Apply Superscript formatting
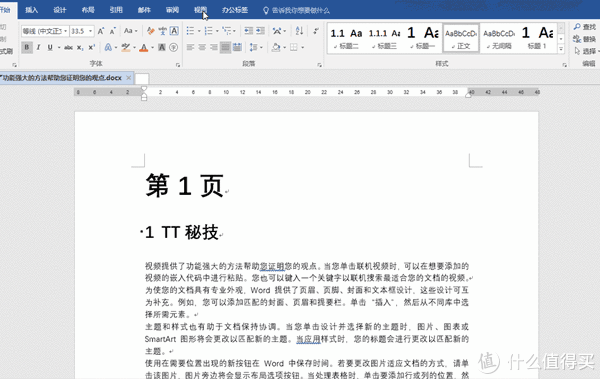The image size is (600, 379). (x=91, y=47)
